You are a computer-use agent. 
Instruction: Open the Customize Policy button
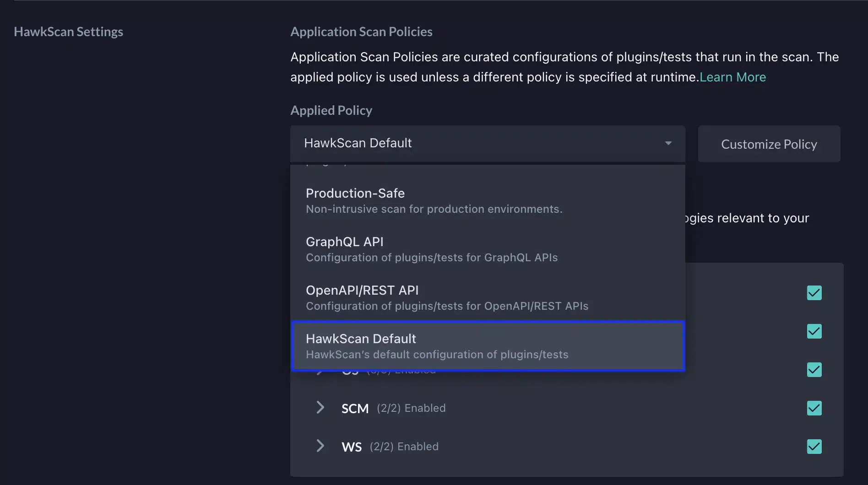pyautogui.click(x=769, y=144)
